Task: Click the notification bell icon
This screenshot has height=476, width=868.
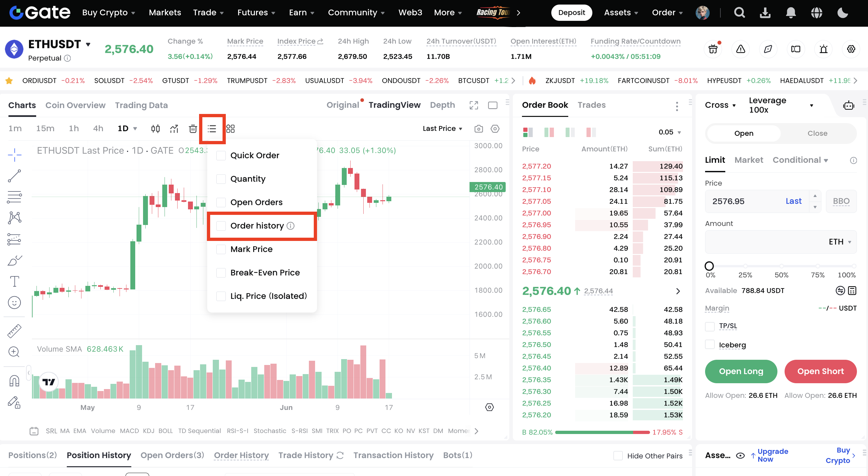Action: click(790, 13)
